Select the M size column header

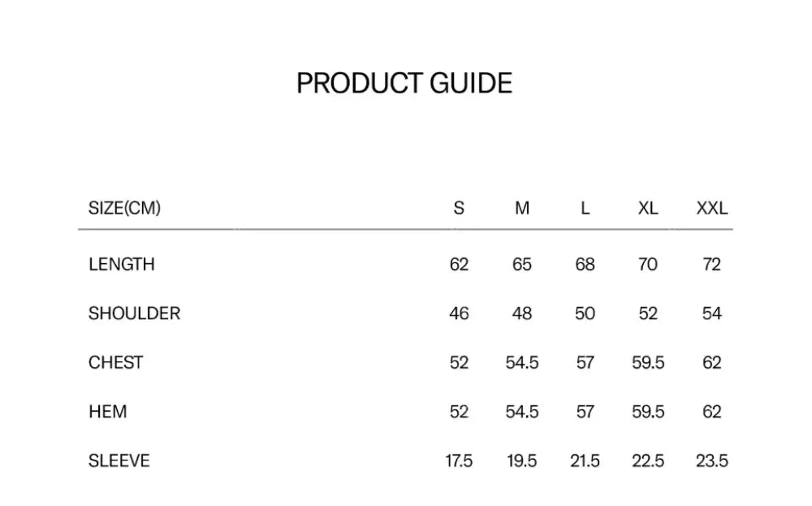tap(522, 209)
